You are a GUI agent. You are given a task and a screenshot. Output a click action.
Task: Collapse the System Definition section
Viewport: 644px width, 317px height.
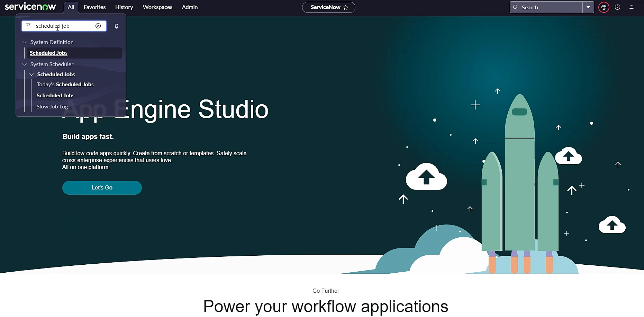pos(25,42)
